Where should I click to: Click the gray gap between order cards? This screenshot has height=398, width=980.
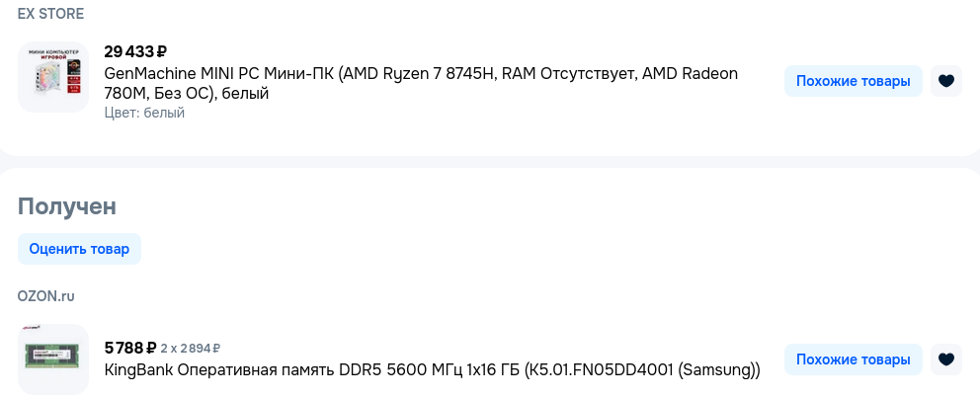[490, 162]
